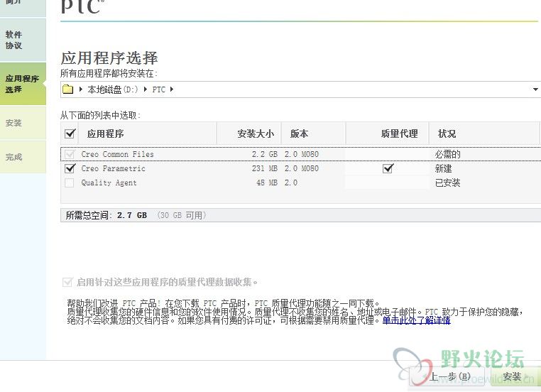Click the 48 MB size value
Image resolution: width=541 pixels, height=392 pixels.
click(x=267, y=183)
